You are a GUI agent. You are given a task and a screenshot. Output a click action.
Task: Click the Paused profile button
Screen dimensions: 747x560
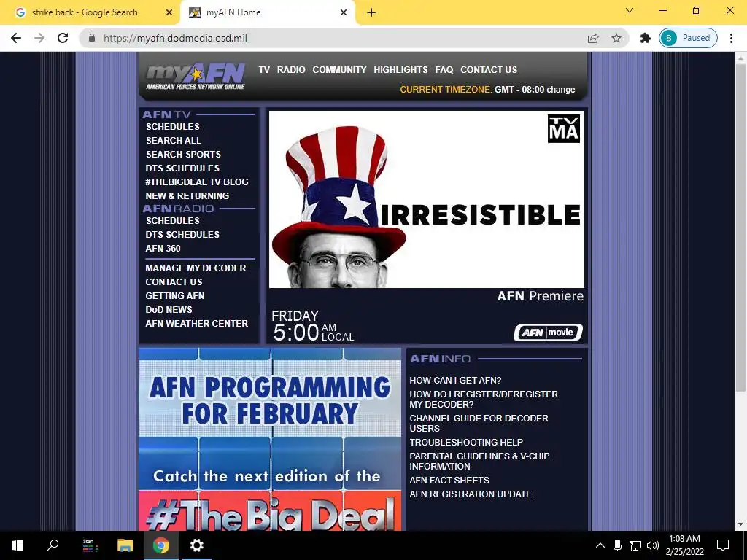pyautogui.click(x=688, y=38)
